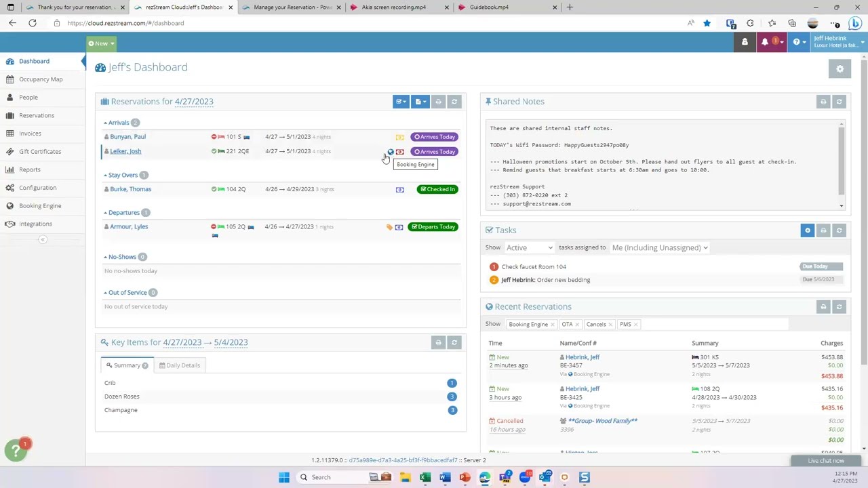
Task: Collapse the Out of Service section
Action: pyautogui.click(x=125, y=293)
